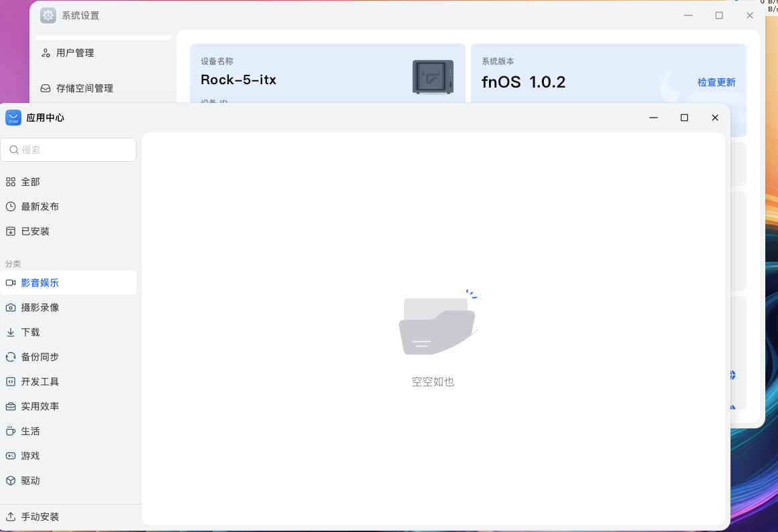Go to the 游戏 category

pyautogui.click(x=68, y=456)
